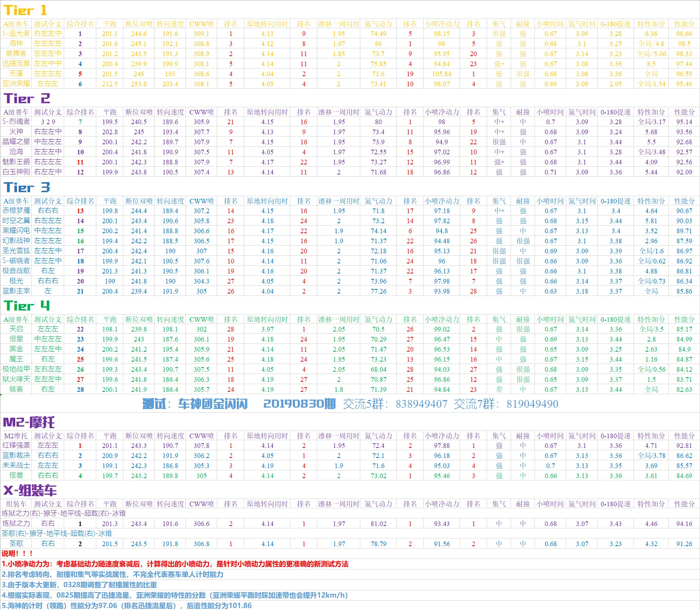Select the S-破晓者 car name cell
The height and width of the screenshot is (610, 700).
(x=16, y=261)
